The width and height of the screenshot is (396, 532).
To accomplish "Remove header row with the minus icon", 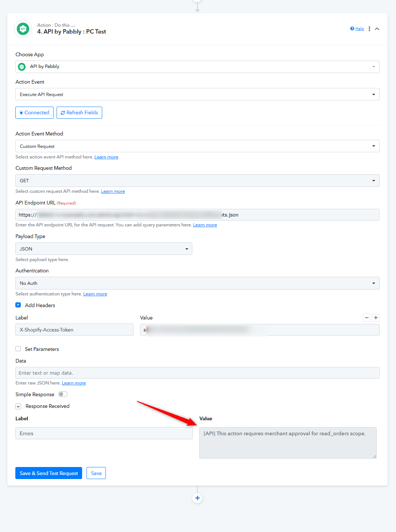I will coord(367,318).
